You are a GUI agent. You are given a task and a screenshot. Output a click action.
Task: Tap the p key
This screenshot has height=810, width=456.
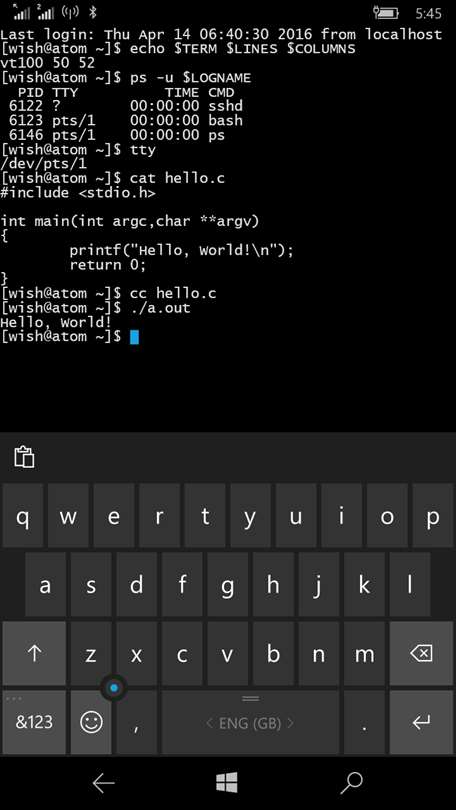[433, 516]
